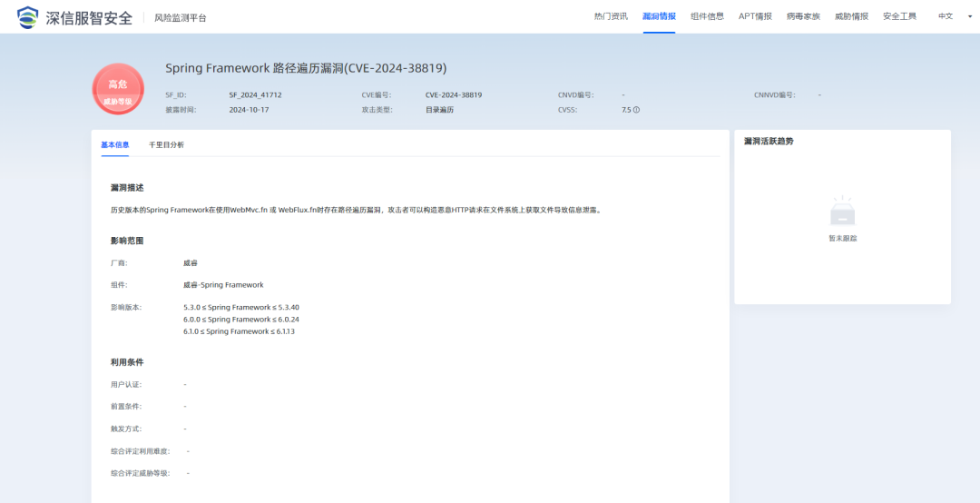Click the SF_ID value SF_2024_41712
Image resolution: width=980 pixels, height=503 pixels.
(255, 95)
